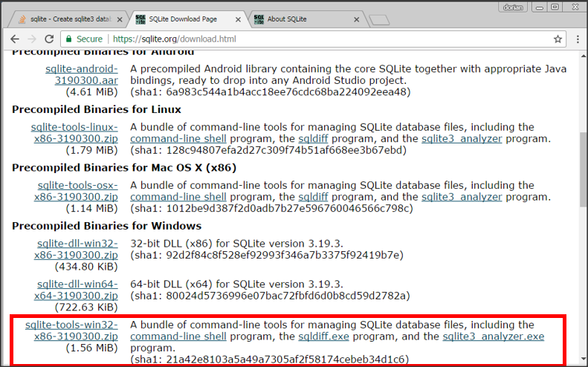588x367 pixels.
Task: Minimize the Chrome window
Action: click(x=540, y=7)
